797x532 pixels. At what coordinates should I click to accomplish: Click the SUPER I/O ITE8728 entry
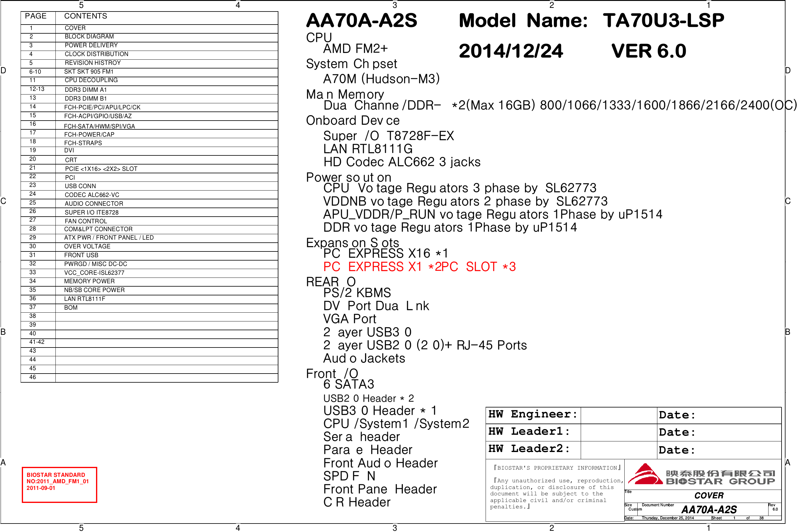point(91,213)
